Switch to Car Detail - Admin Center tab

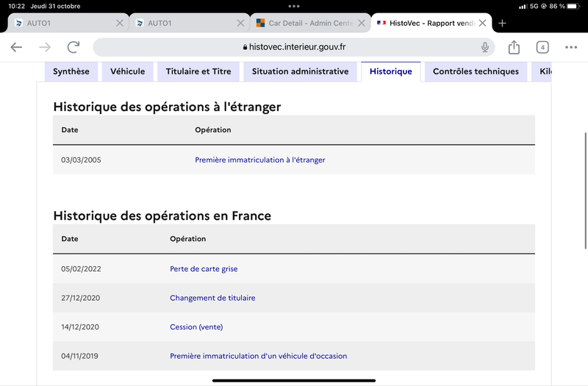click(x=310, y=23)
